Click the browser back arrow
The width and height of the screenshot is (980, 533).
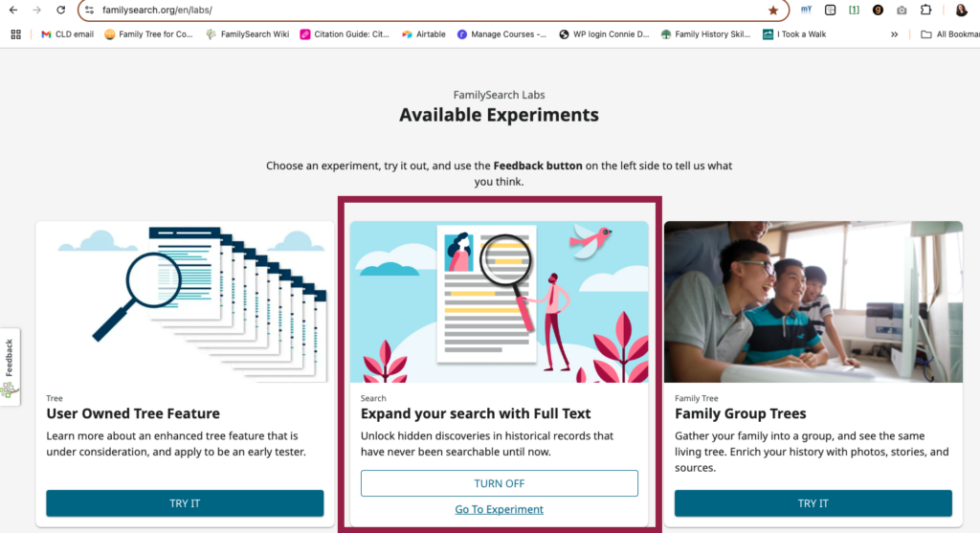click(13, 10)
